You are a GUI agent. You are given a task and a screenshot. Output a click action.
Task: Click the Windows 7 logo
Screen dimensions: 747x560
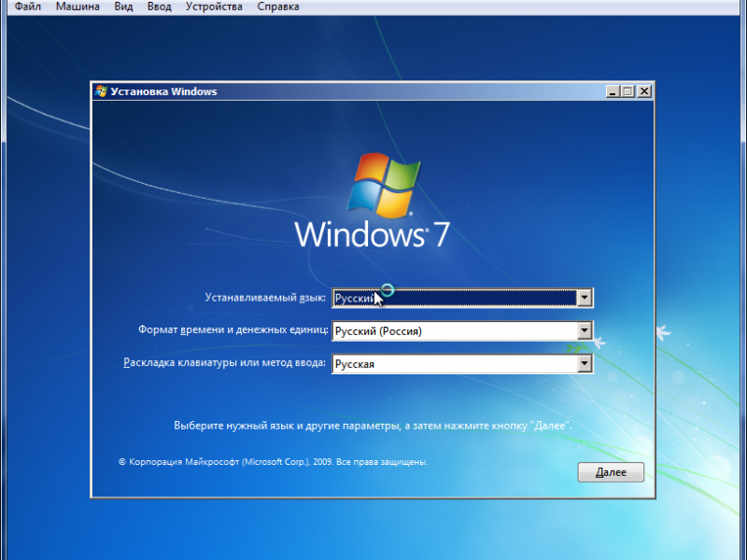tap(372, 201)
